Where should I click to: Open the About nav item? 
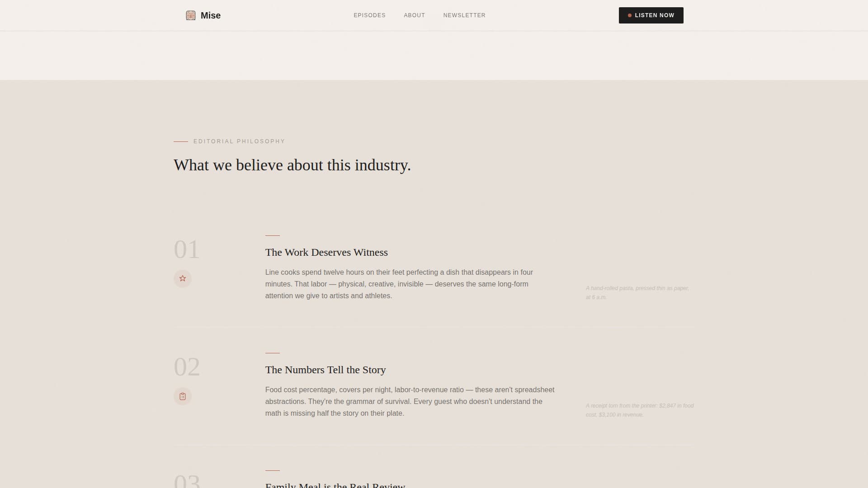(414, 15)
